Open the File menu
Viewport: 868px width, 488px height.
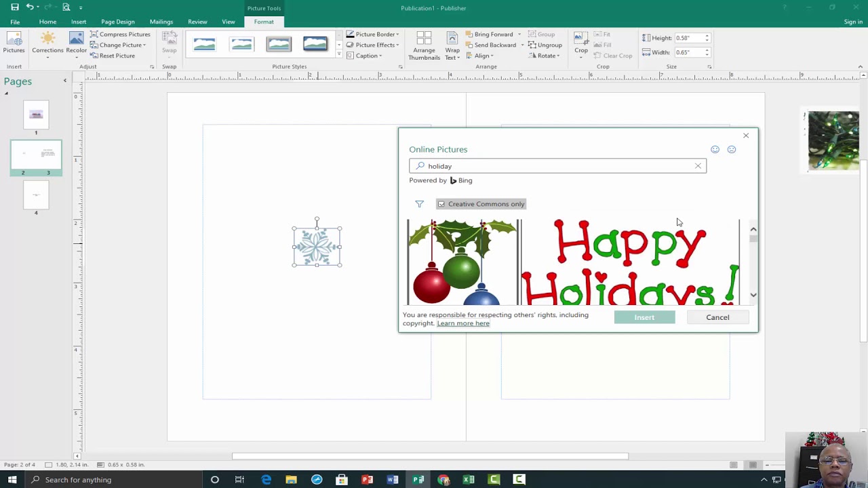tap(15, 22)
